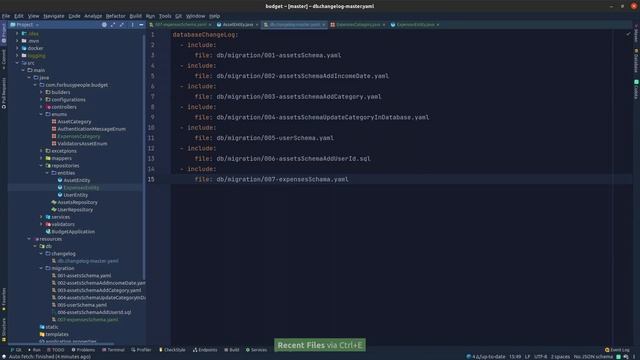This screenshot has width=640, height=360.
Task: Open the Structure tool window
Action: [x=4, y=329]
